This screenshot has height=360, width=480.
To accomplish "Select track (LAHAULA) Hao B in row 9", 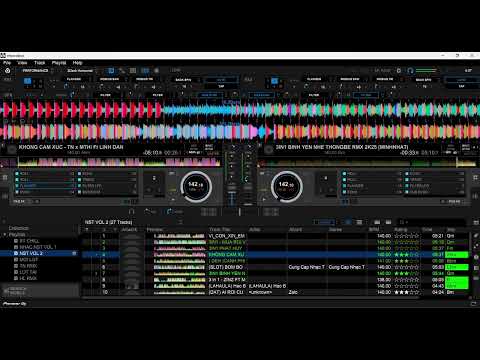I will [227, 286].
